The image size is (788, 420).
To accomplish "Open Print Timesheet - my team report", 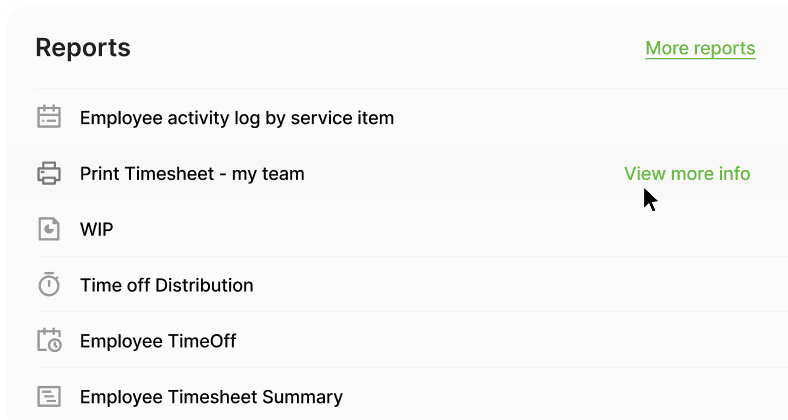I will (x=192, y=174).
